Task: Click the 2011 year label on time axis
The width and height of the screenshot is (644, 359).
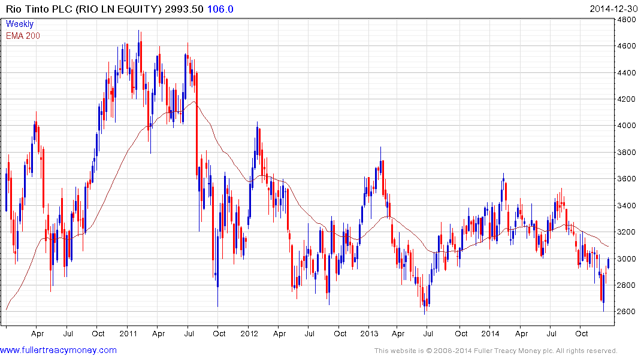Action: [128, 333]
